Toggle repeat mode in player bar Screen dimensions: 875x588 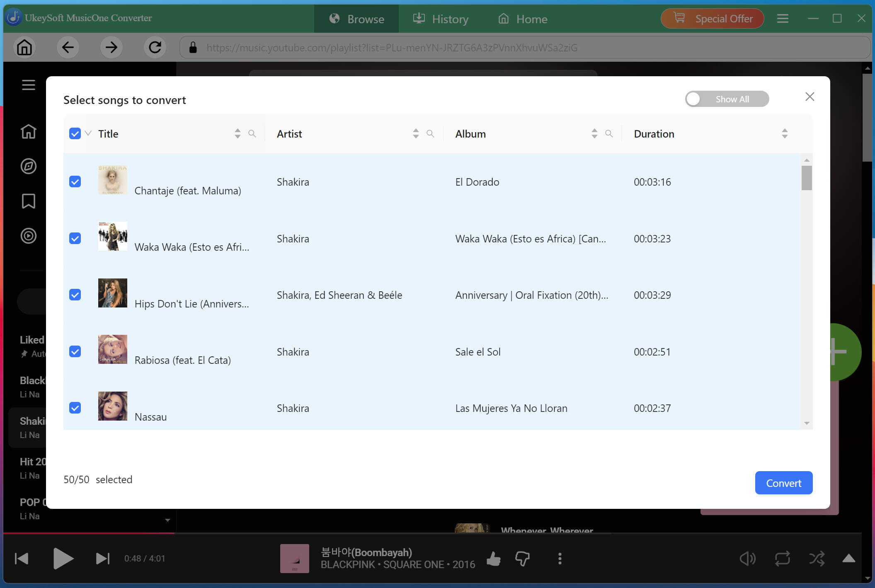click(782, 559)
